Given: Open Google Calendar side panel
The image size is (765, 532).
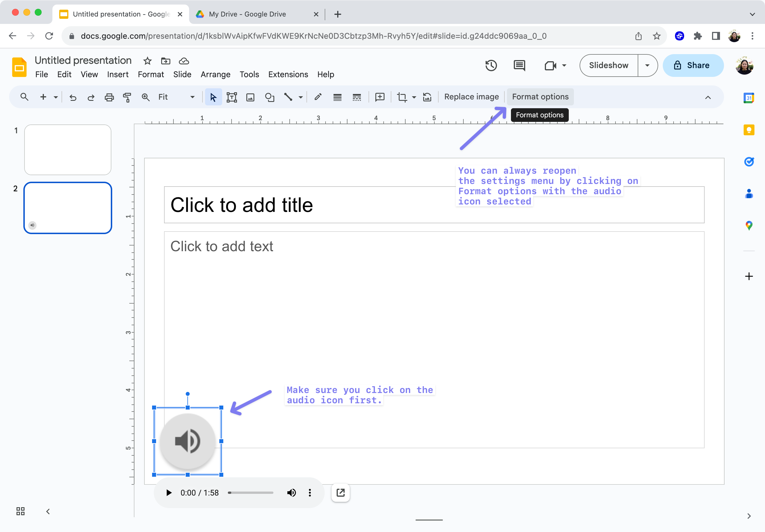Looking at the screenshot, I should point(749,98).
